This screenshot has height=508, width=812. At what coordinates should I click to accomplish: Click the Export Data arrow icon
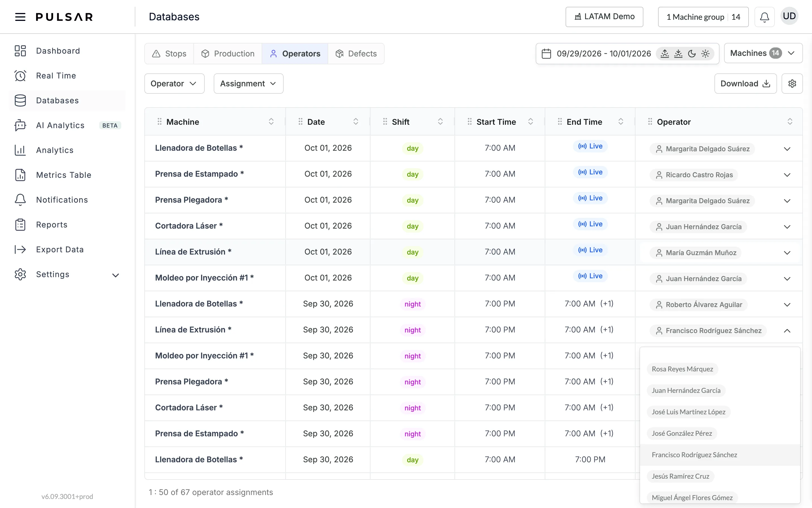coord(20,249)
